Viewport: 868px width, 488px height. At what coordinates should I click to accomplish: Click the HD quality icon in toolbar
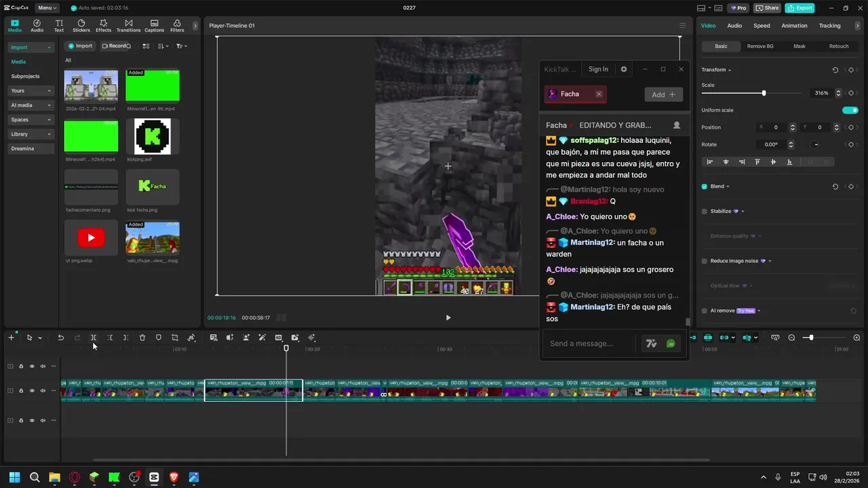tap(279, 338)
